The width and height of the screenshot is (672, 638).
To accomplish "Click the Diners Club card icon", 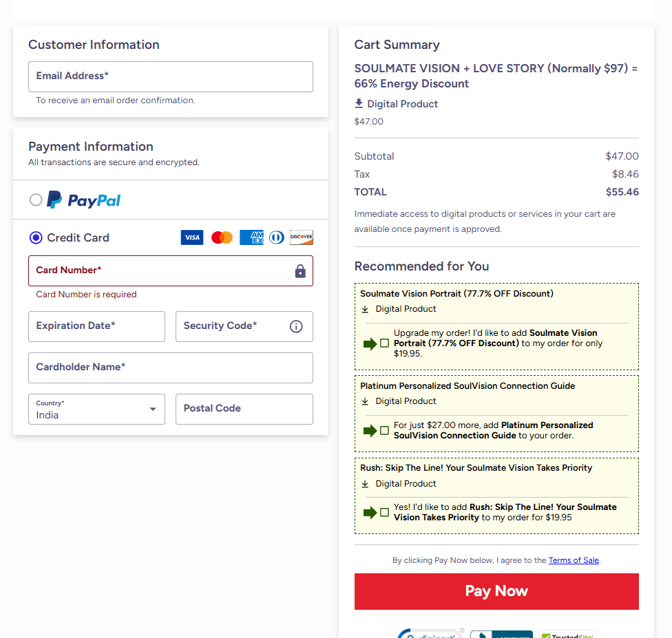I will coord(276,237).
